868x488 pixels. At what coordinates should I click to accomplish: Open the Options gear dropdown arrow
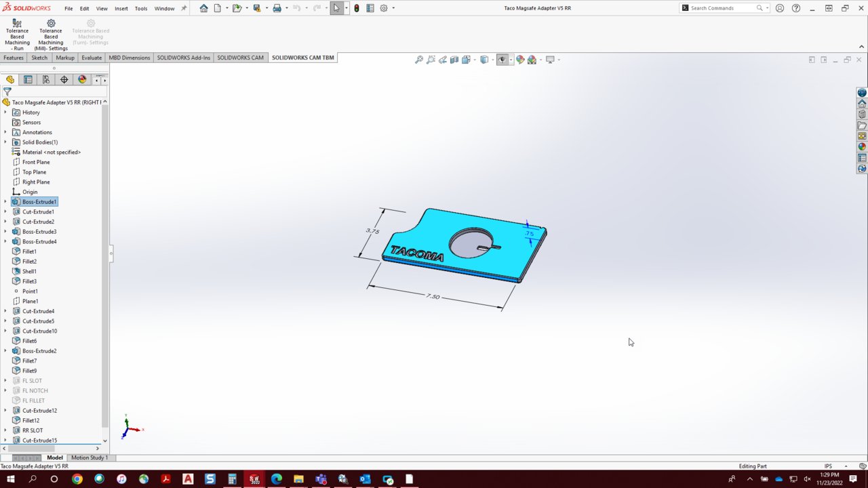(393, 8)
